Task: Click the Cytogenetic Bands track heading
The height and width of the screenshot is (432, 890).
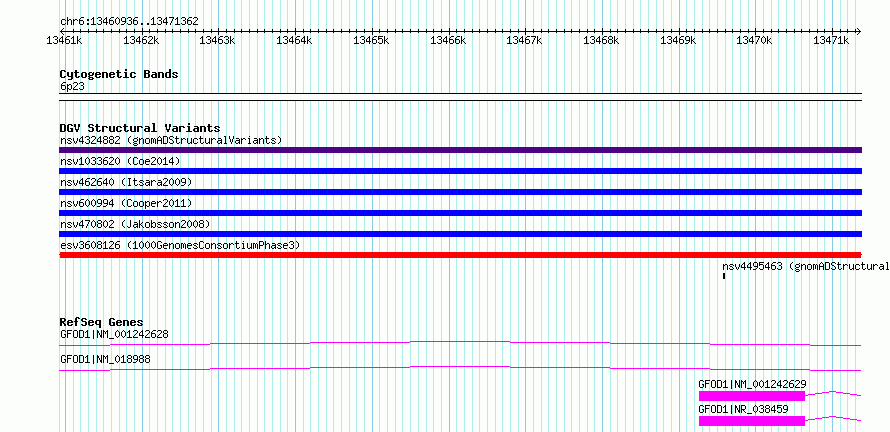Action: [119, 74]
